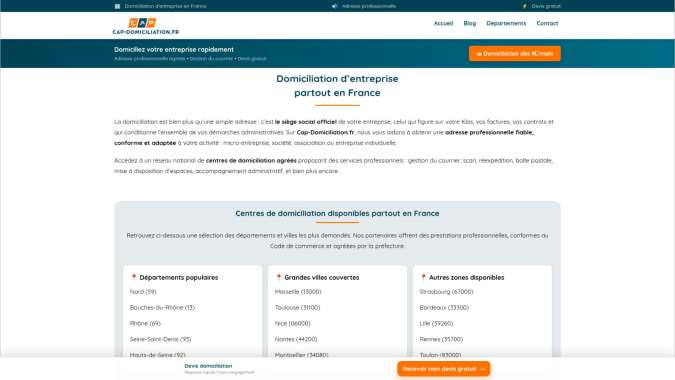Screen dimensions: 675x380
Task: Click bold text le siège social officiel
Action: pos(306,122)
